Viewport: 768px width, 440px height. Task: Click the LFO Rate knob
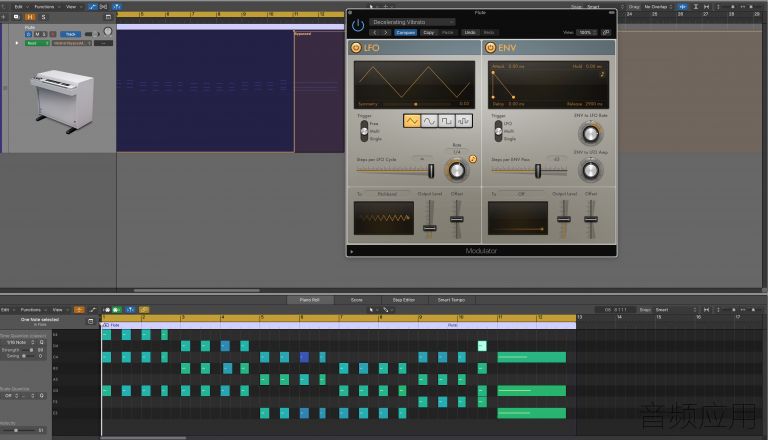(x=456, y=171)
